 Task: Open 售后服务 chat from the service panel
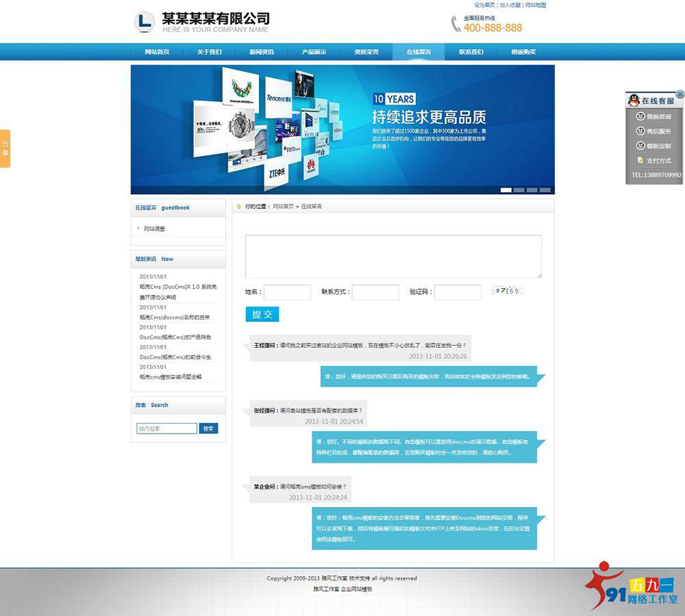654,131
